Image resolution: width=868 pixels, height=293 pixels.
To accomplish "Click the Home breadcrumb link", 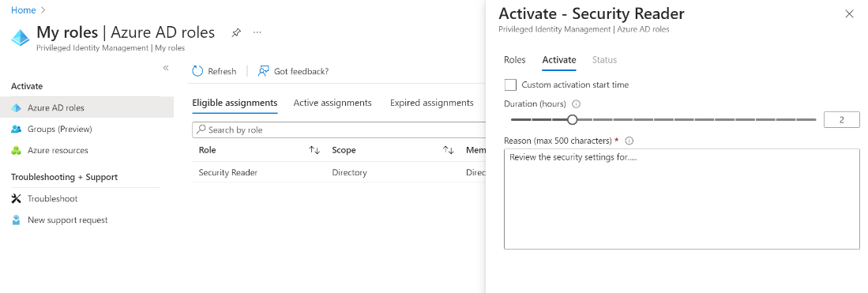I will coord(23,10).
